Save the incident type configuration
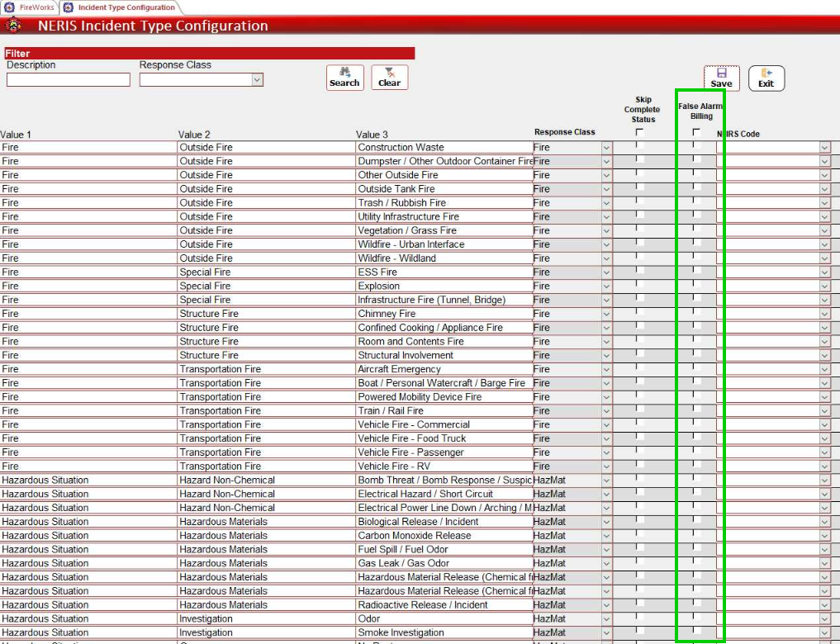The width and height of the screenshot is (840, 644). [x=721, y=78]
